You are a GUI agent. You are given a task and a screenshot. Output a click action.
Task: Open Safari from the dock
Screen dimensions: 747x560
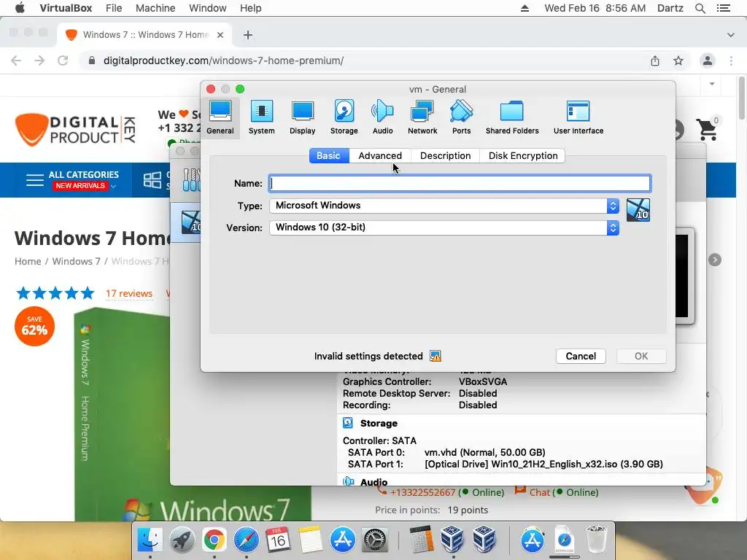[247, 540]
